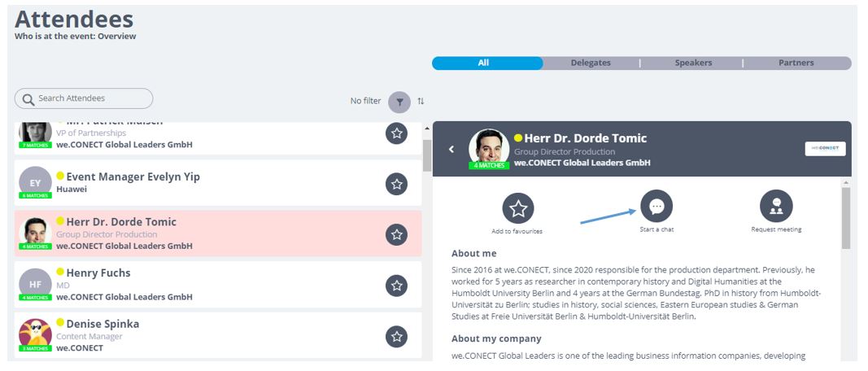Image resolution: width=868 pixels, height=371 pixels.
Task: Click the EY initials avatar
Action: click(35, 181)
